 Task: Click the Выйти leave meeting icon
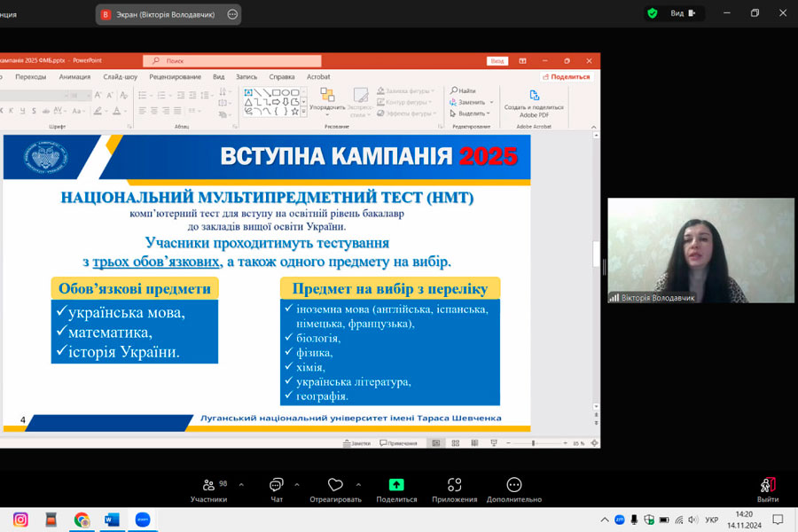(767, 485)
